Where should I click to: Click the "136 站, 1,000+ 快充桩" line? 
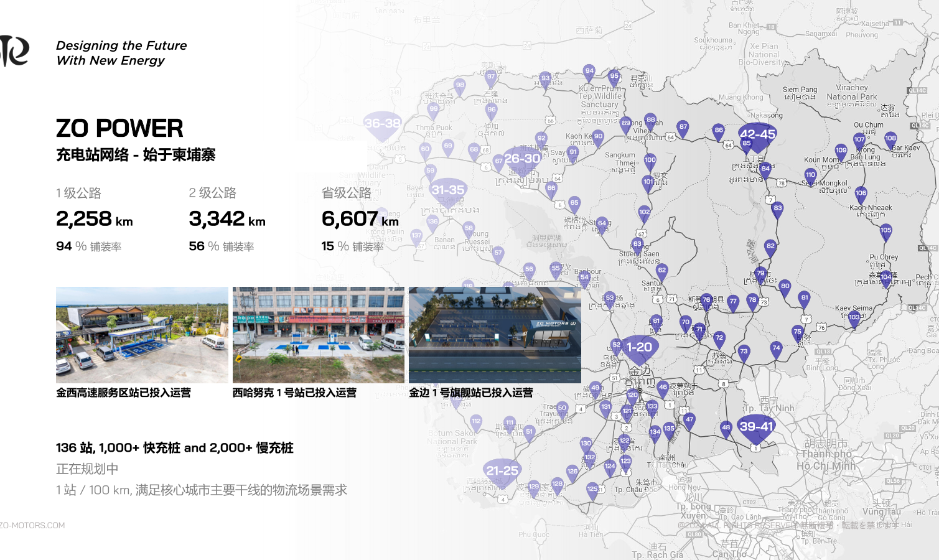(174, 448)
